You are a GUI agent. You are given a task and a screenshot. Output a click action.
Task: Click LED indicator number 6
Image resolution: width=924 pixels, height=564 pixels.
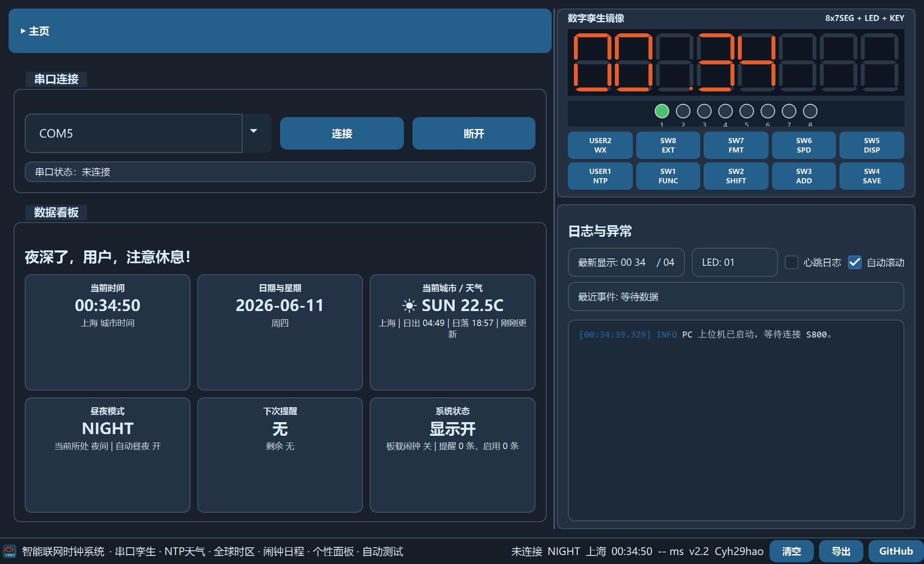coord(768,111)
